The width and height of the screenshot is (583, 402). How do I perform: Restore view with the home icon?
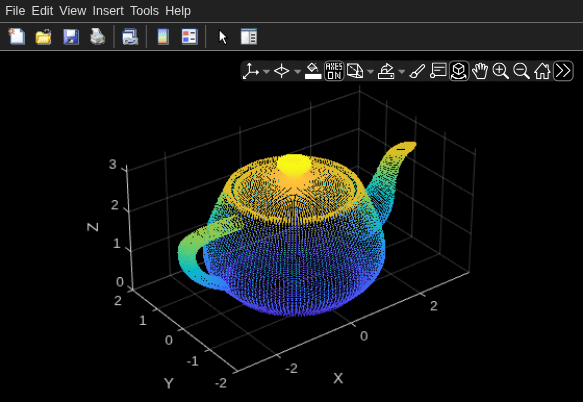pos(542,71)
